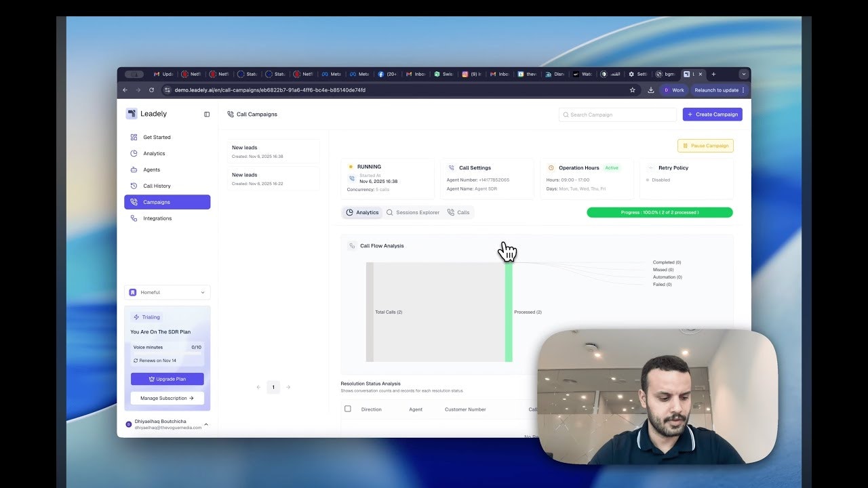Click the Create Campaign button
The height and width of the screenshot is (488, 868).
(713, 115)
